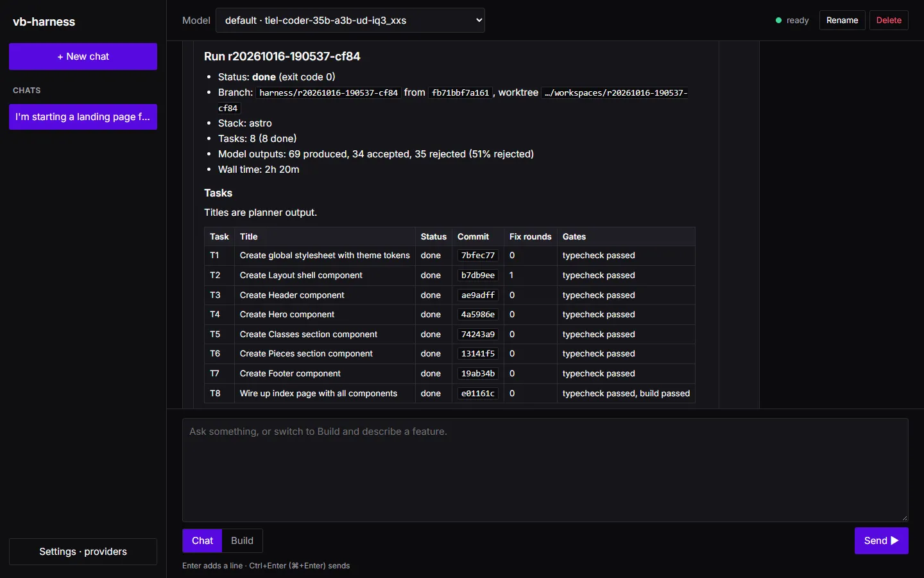Select "Wire up index page with all components"
Image resolution: width=924 pixels, height=578 pixels.
(x=318, y=394)
